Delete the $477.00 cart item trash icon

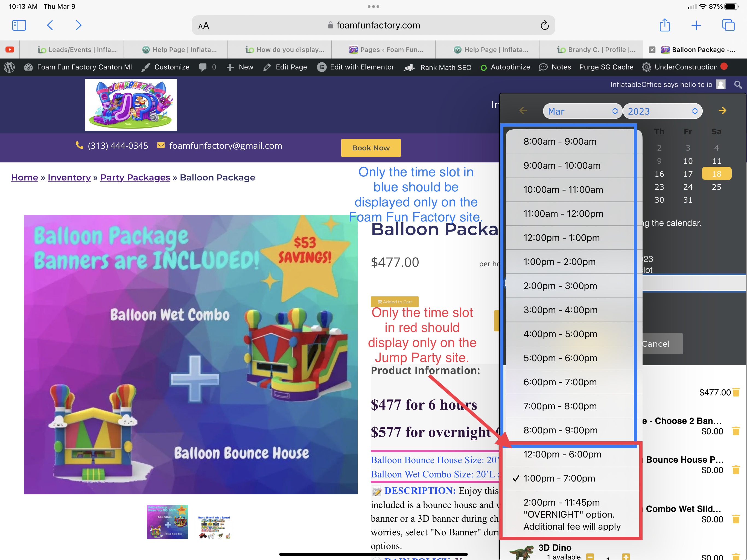pyautogui.click(x=736, y=392)
